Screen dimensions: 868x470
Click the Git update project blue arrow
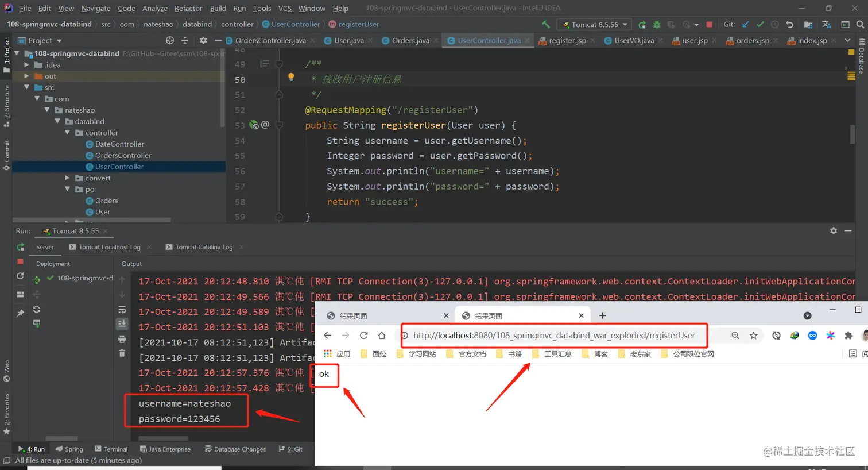click(x=746, y=24)
